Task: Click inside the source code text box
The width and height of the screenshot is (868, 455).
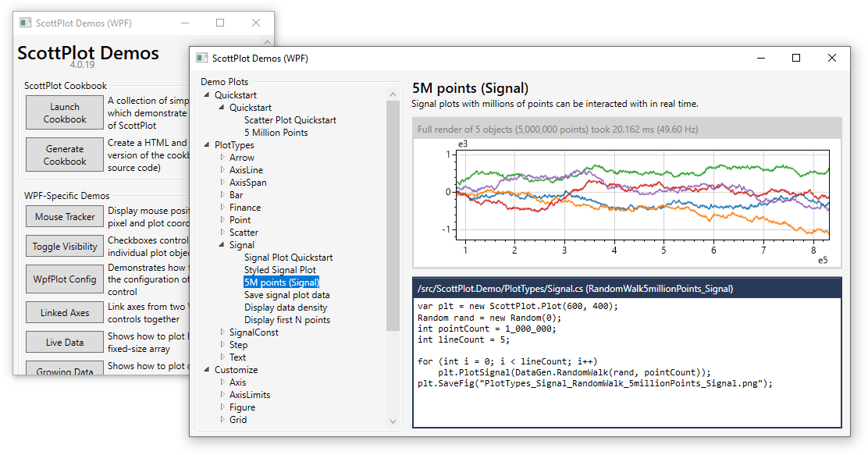Action: point(628,363)
